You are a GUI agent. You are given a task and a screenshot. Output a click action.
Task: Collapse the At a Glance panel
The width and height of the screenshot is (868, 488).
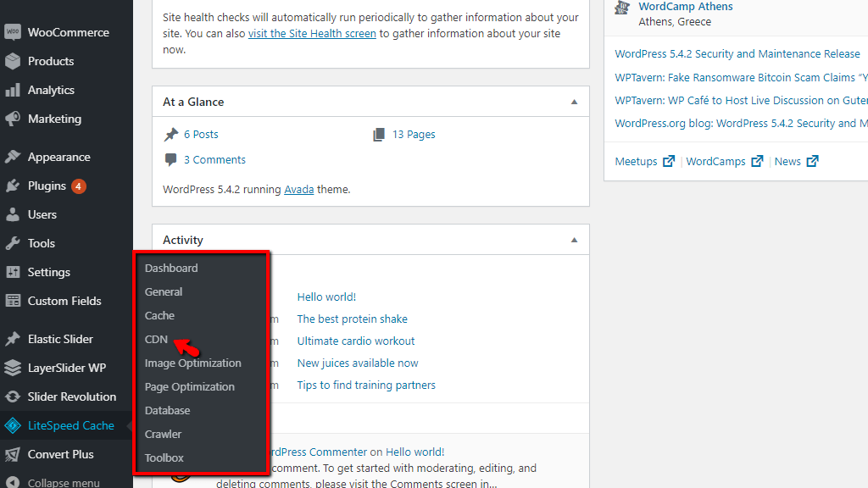point(574,102)
